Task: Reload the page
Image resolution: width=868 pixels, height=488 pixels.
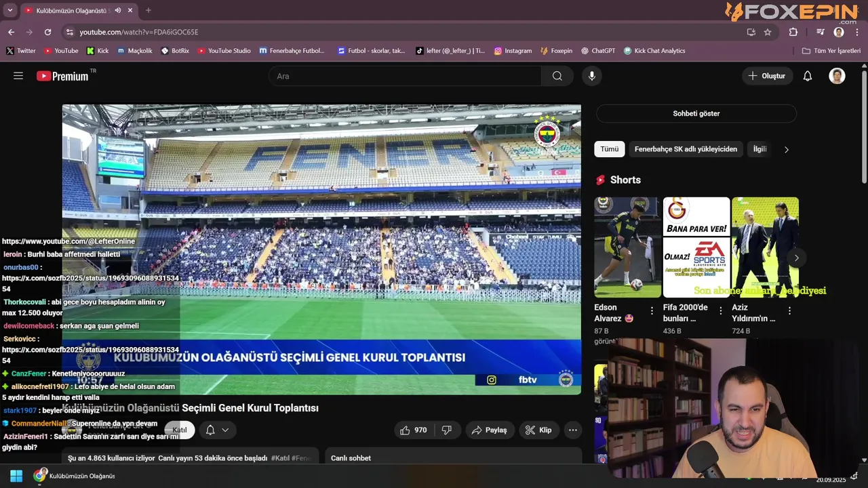Action: point(47,32)
